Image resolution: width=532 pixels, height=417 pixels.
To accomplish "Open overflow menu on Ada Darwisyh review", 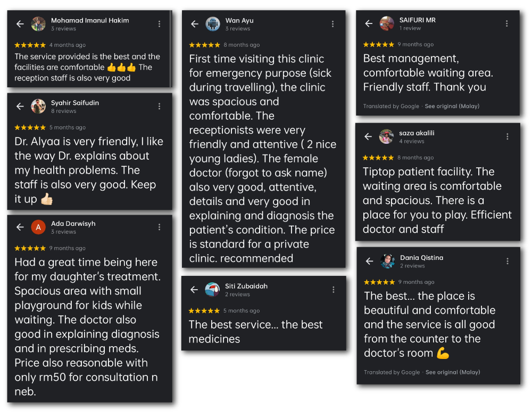I will 160,227.
